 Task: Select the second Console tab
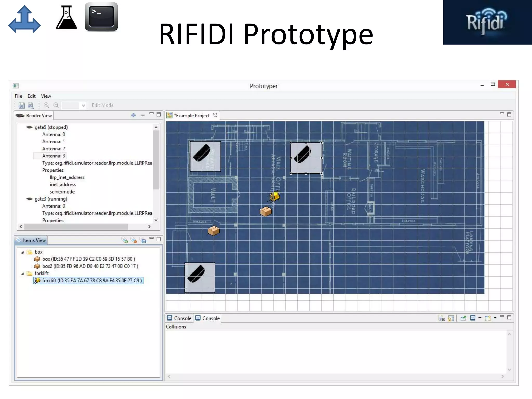[x=208, y=318]
